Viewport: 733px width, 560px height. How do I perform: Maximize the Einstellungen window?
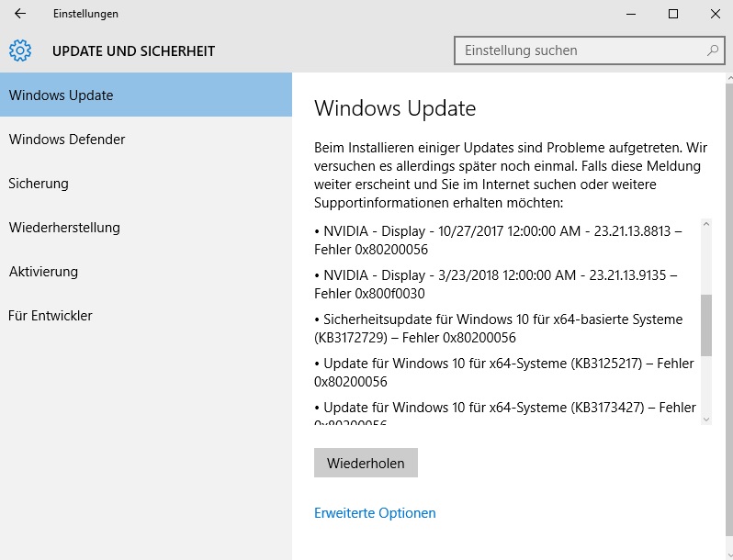coord(673,14)
